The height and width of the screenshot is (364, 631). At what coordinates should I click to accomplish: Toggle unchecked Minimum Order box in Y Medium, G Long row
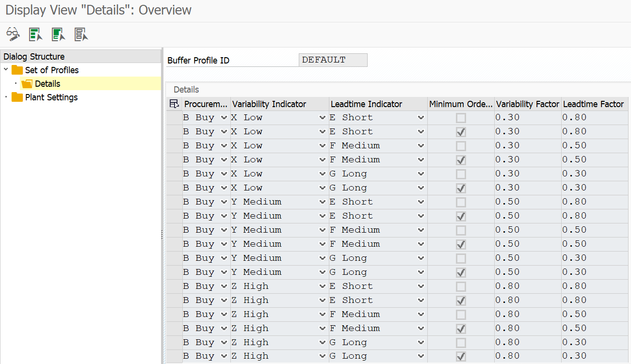pos(461,258)
